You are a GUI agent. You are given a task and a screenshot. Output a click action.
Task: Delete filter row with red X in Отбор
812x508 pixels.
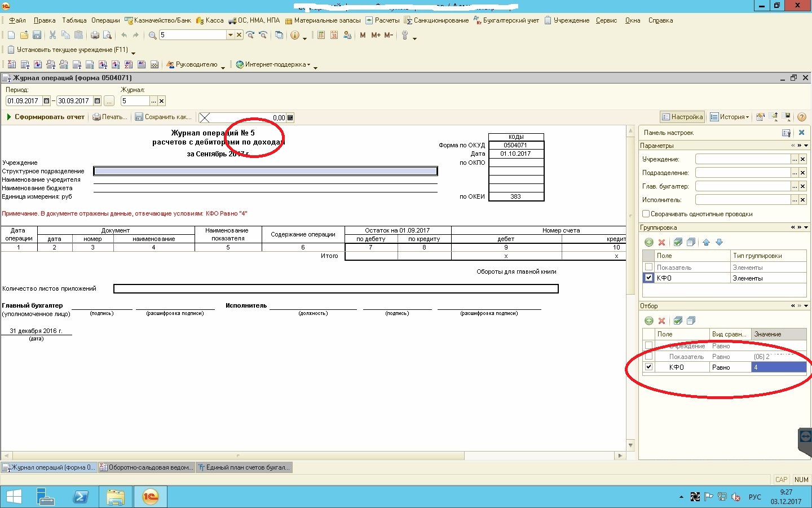pyautogui.click(x=662, y=321)
